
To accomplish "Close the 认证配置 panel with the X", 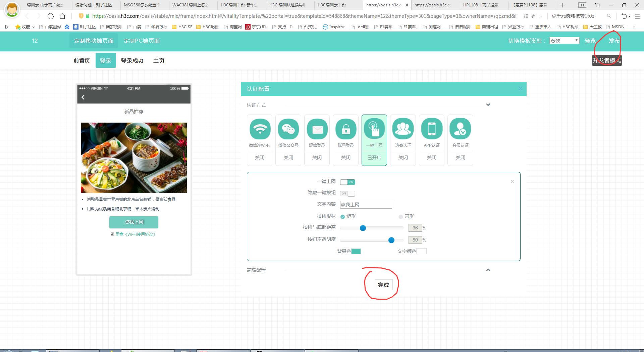I will pos(520,89).
